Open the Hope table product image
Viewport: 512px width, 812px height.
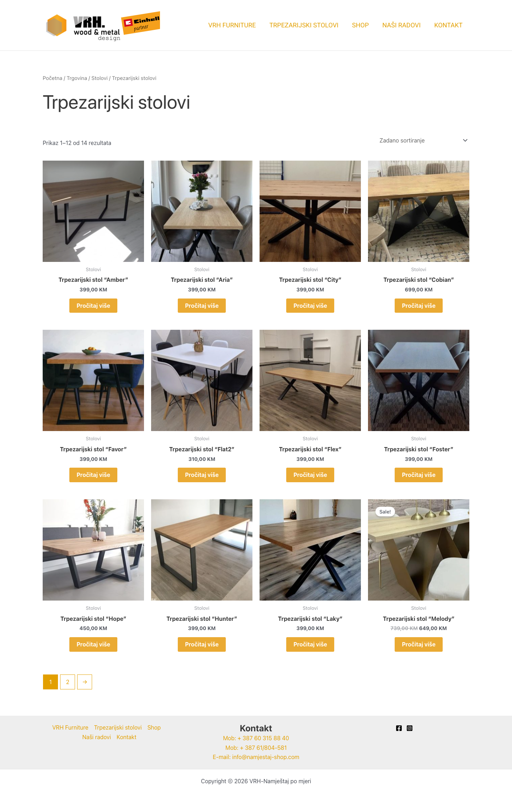point(93,550)
